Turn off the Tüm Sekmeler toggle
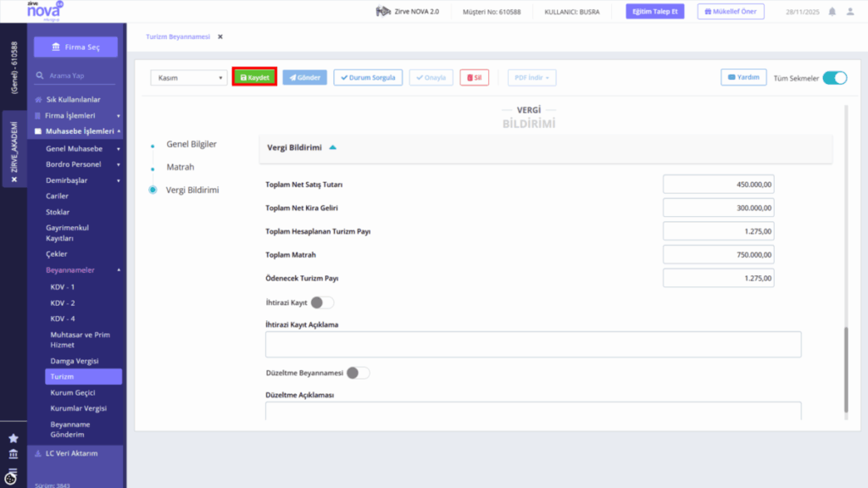The width and height of the screenshot is (868, 488). pyautogui.click(x=835, y=78)
